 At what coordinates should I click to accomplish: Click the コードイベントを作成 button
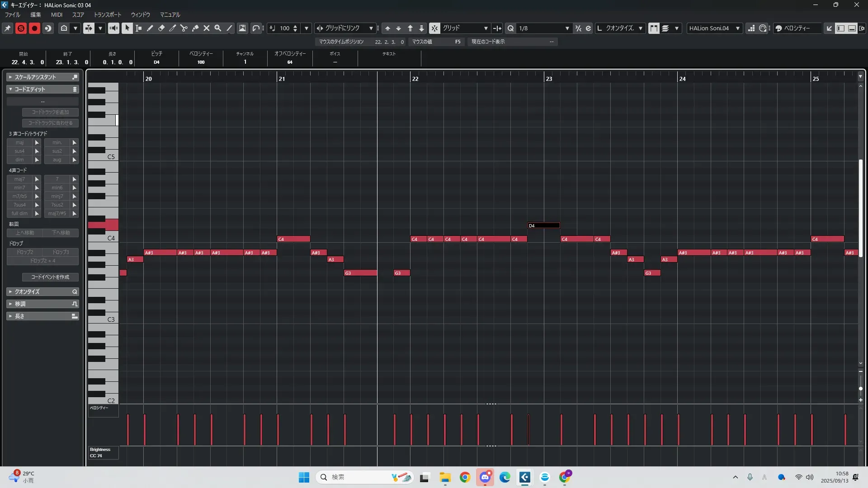click(50, 277)
